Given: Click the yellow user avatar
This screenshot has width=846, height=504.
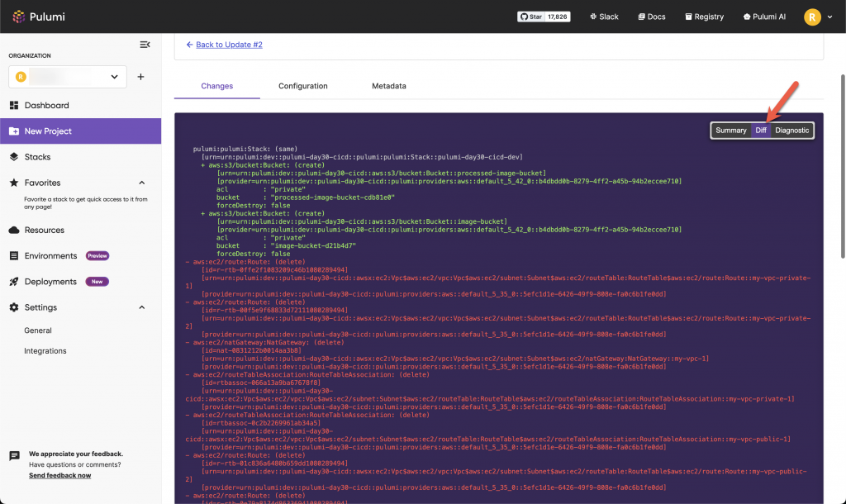Looking at the screenshot, I should [812, 17].
